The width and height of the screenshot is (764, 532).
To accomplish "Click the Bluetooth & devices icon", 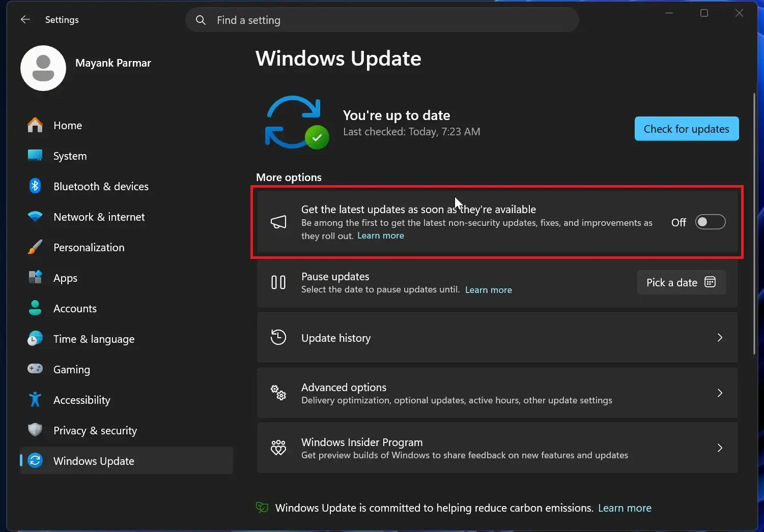I will click(35, 186).
